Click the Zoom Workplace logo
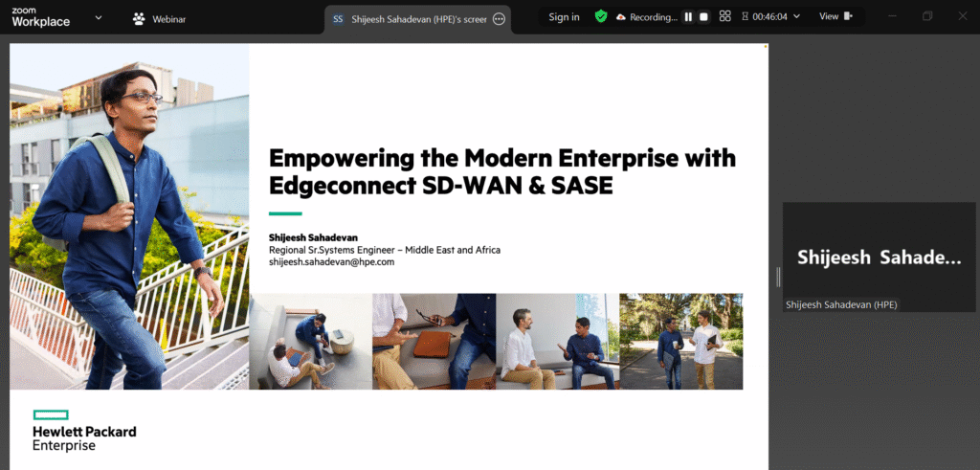 tap(41, 17)
